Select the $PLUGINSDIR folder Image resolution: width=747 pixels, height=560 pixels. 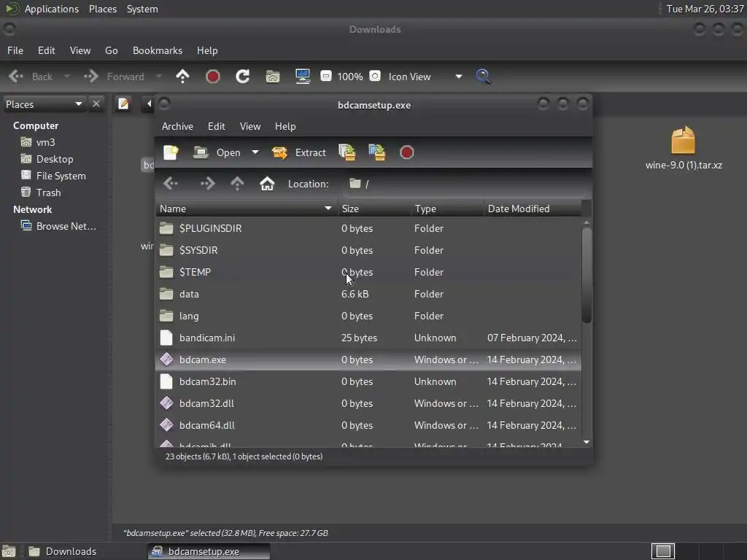(x=368, y=228)
